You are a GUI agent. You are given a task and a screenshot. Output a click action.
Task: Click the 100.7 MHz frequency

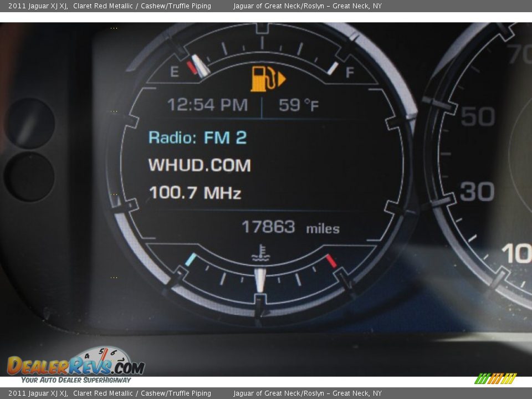pos(195,192)
